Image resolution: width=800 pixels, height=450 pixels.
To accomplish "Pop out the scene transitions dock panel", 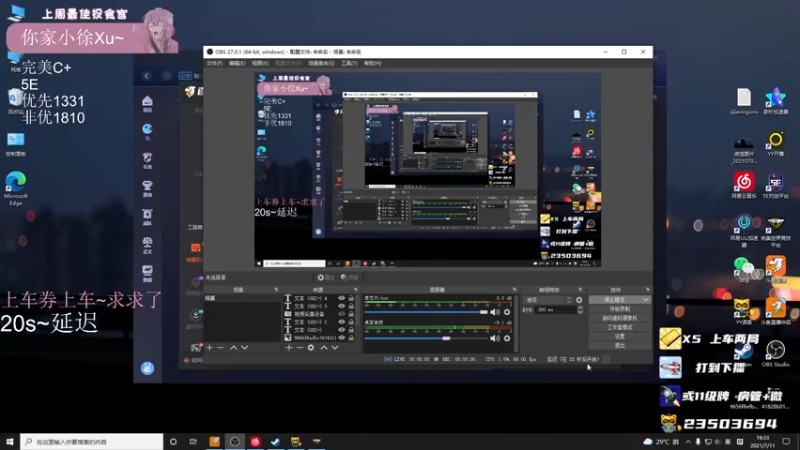I will 580,290.
